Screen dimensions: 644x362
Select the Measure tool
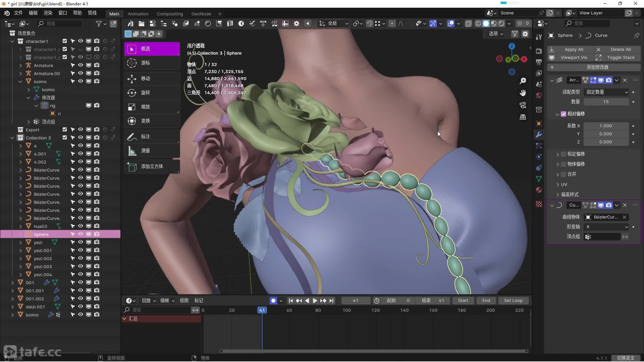[152, 151]
